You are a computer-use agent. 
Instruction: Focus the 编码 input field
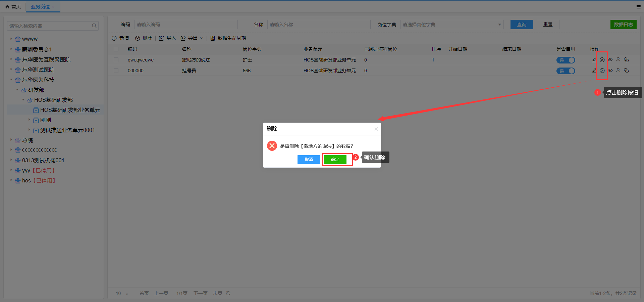tap(186, 25)
